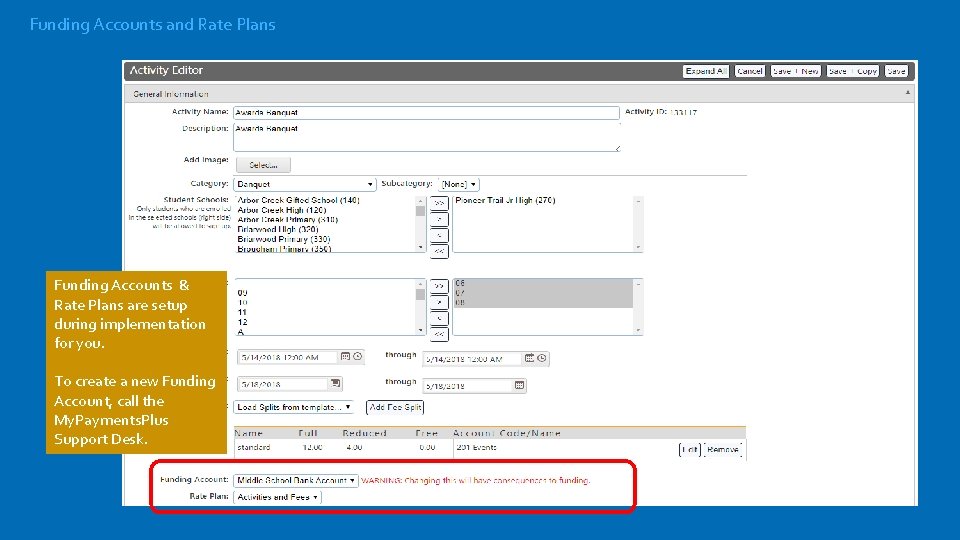Image resolution: width=960 pixels, height=540 pixels.
Task: Click into the Activity Name field
Action: tap(426, 113)
